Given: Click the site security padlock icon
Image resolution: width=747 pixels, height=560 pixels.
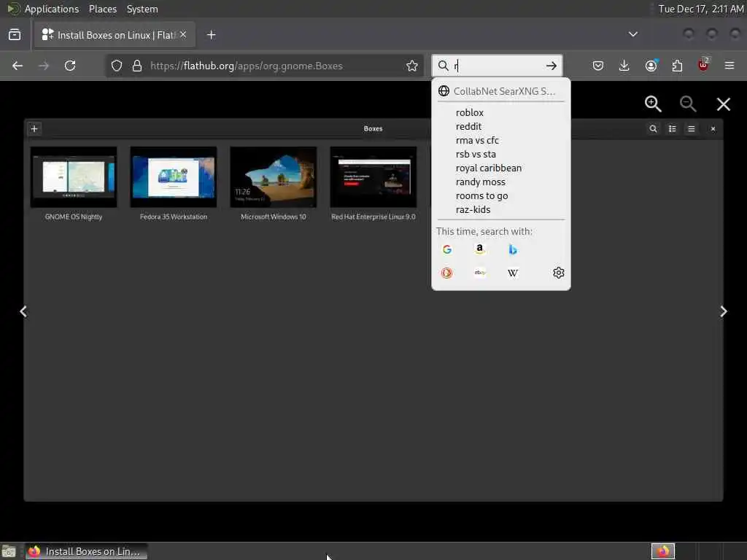Looking at the screenshot, I should point(137,66).
